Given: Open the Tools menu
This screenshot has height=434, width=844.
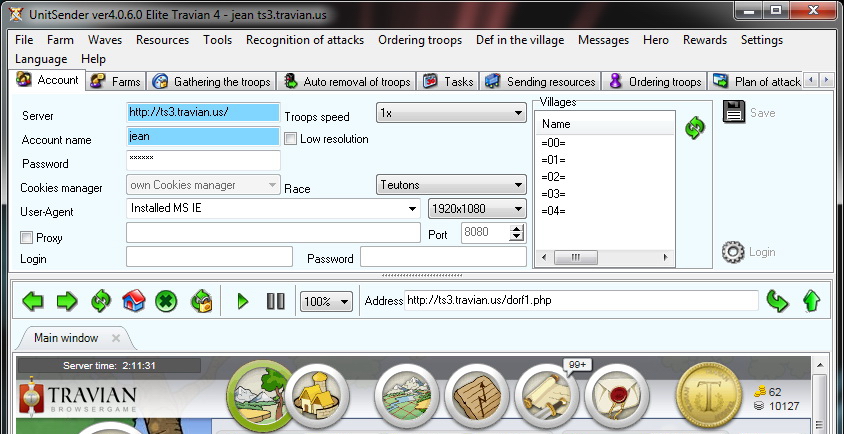Looking at the screenshot, I should click(217, 40).
